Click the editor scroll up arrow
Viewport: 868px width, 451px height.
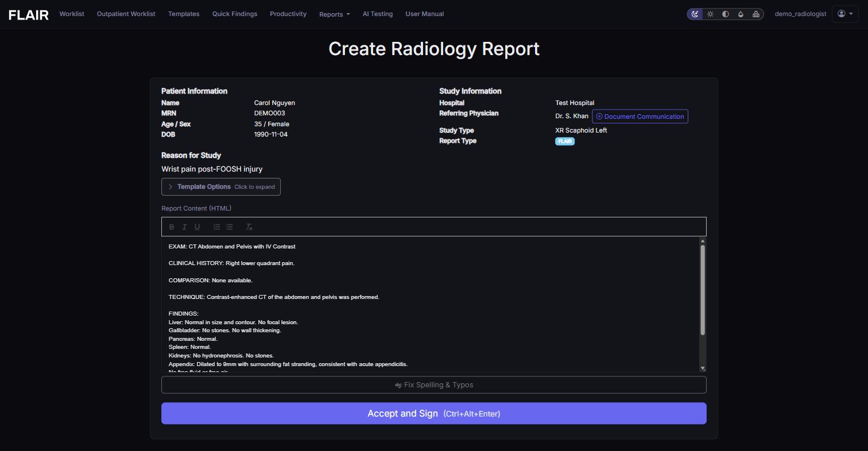703,241
